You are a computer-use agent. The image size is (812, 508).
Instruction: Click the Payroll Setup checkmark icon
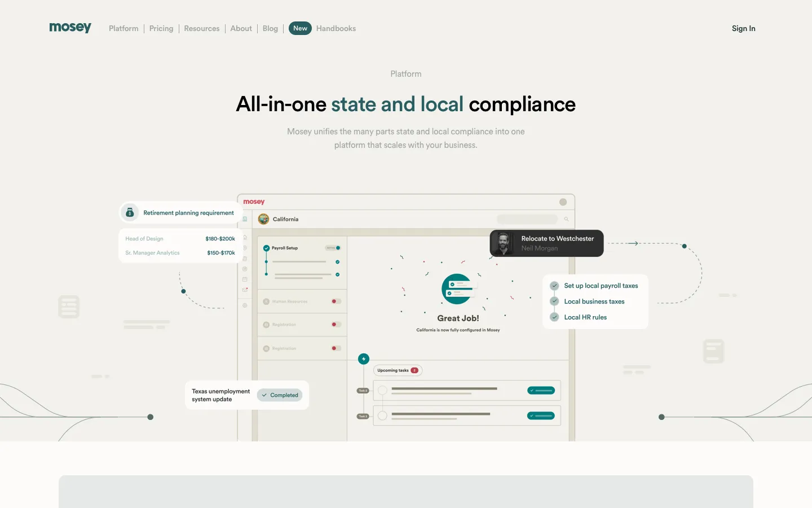(x=266, y=248)
